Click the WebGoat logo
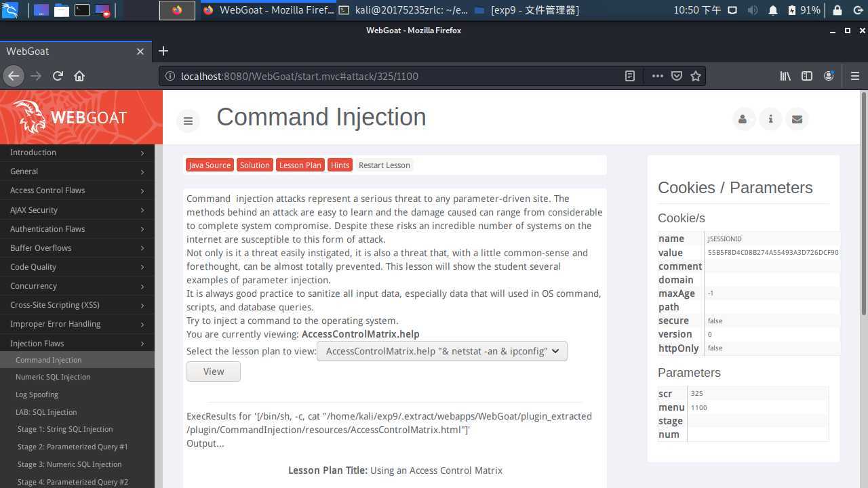Viewport: 868px width, 488px height. click(x=71, y=117)
